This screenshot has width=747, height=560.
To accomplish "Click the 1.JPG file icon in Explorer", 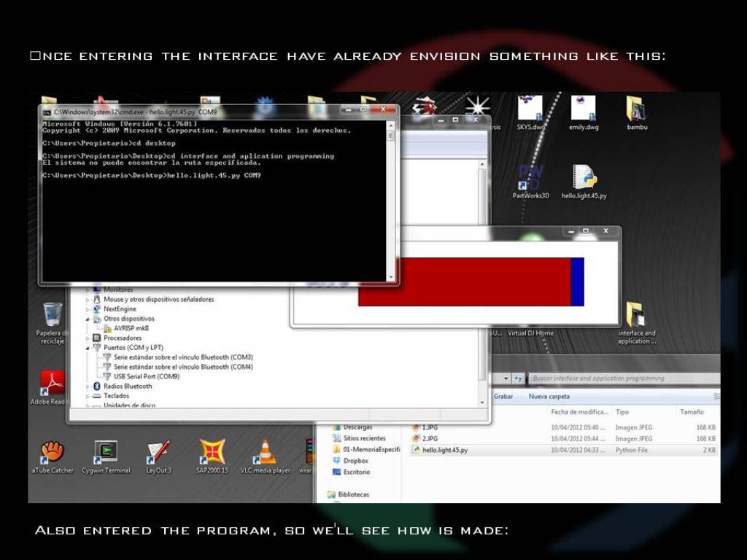I will (417, 427).
